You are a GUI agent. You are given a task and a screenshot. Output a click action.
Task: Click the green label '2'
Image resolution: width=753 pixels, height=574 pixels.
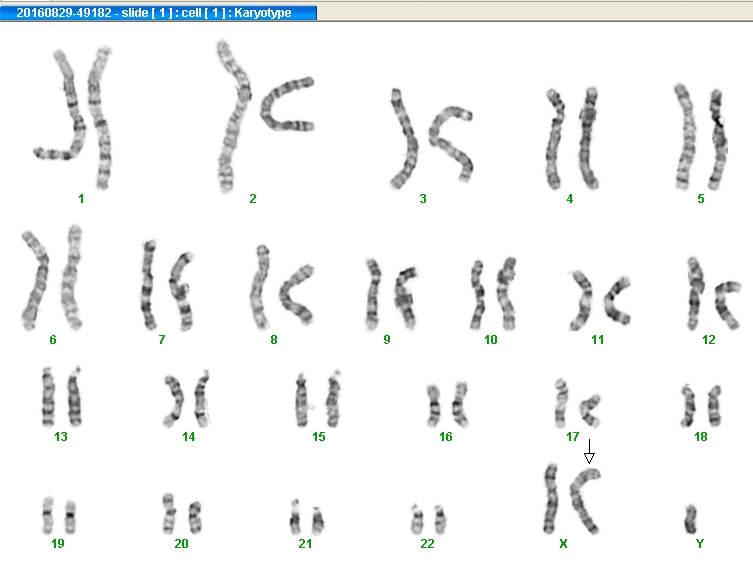(x=253, y=198)
